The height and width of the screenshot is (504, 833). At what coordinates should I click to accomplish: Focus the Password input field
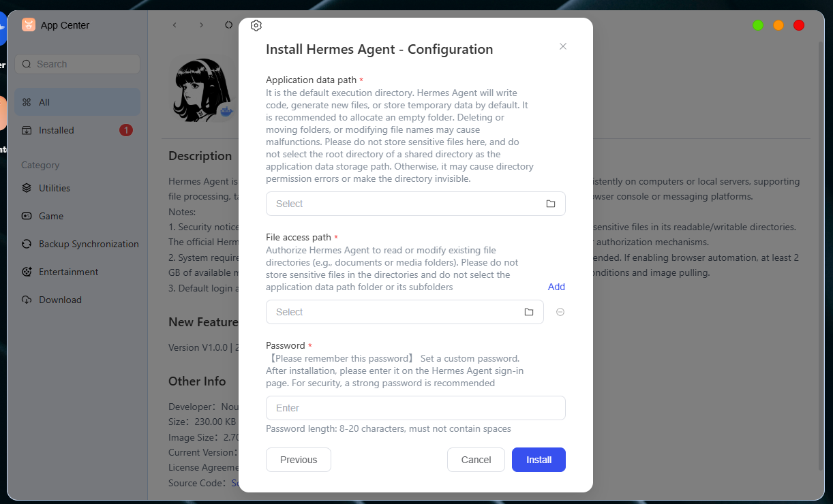tap(416, 408)
